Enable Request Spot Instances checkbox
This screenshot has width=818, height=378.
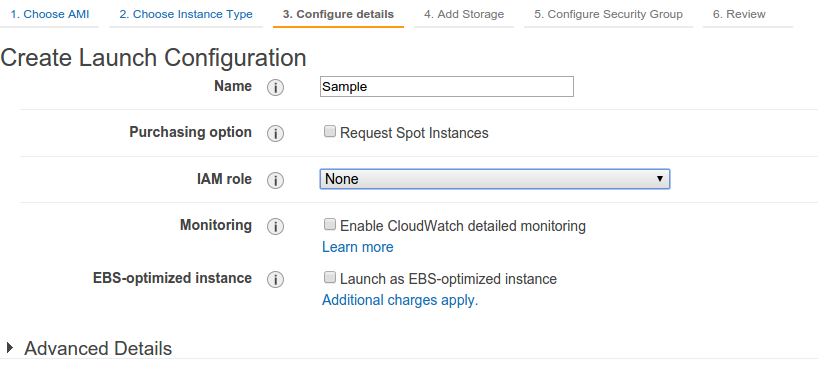(330, 132)
